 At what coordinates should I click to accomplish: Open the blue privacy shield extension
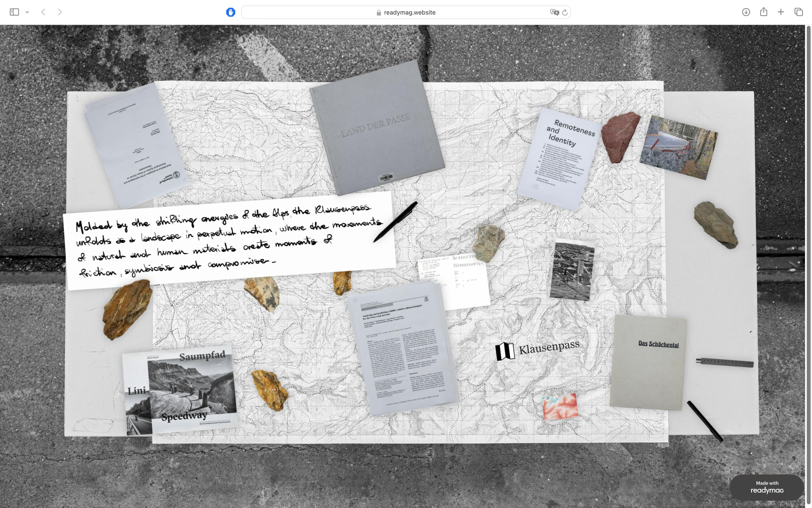(230, 12)
